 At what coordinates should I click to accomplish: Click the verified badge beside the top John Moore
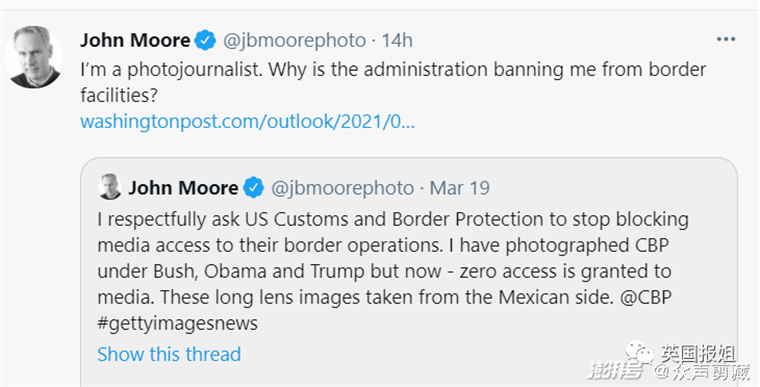pos(205,40)
